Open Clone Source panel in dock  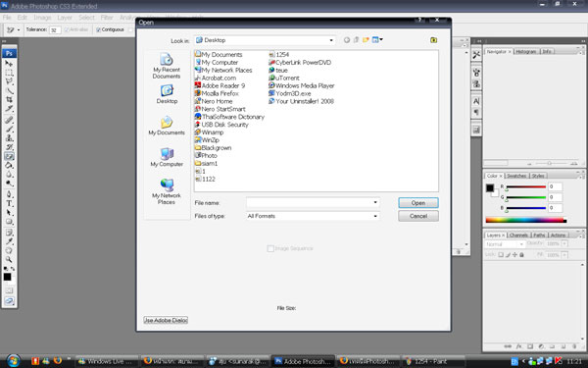coord(476,83)
